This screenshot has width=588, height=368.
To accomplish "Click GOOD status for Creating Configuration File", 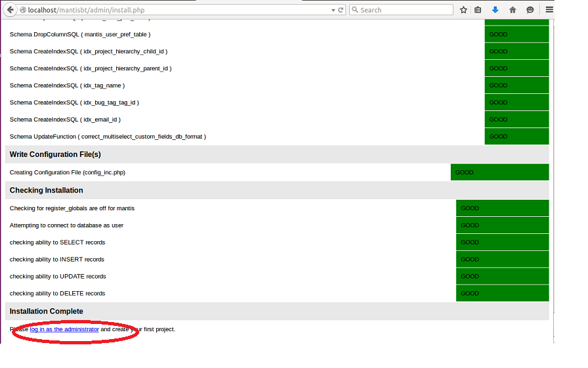I will 499,172.
